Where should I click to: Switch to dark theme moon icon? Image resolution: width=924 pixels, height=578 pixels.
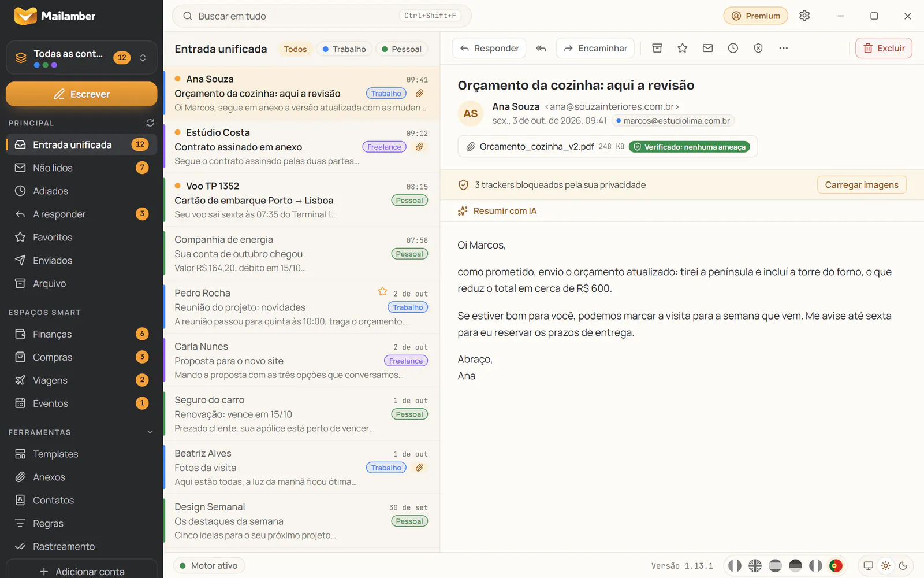(903, 566)
